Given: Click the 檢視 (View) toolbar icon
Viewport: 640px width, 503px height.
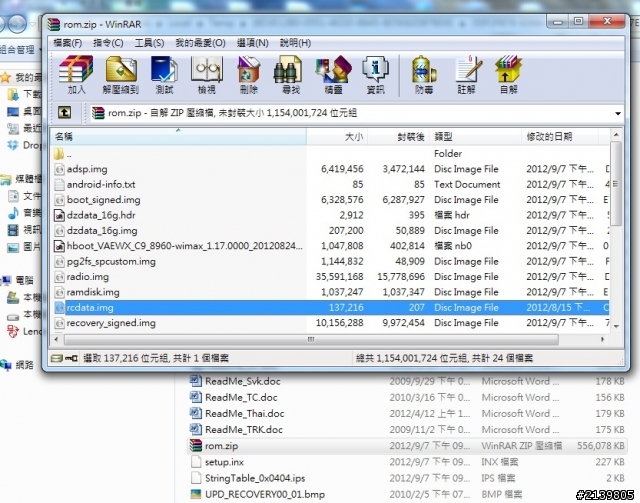Looking at the screenshot, I should tap(207, 75).
